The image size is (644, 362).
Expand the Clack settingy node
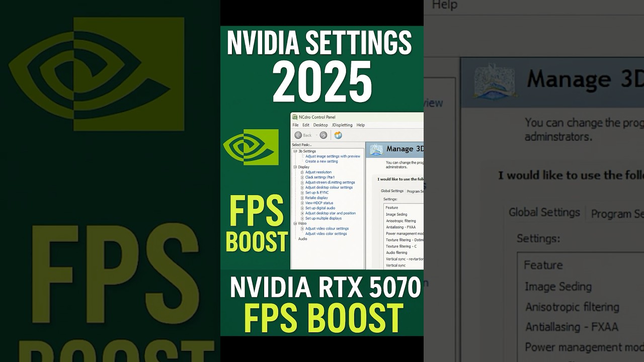pos(302,177)
